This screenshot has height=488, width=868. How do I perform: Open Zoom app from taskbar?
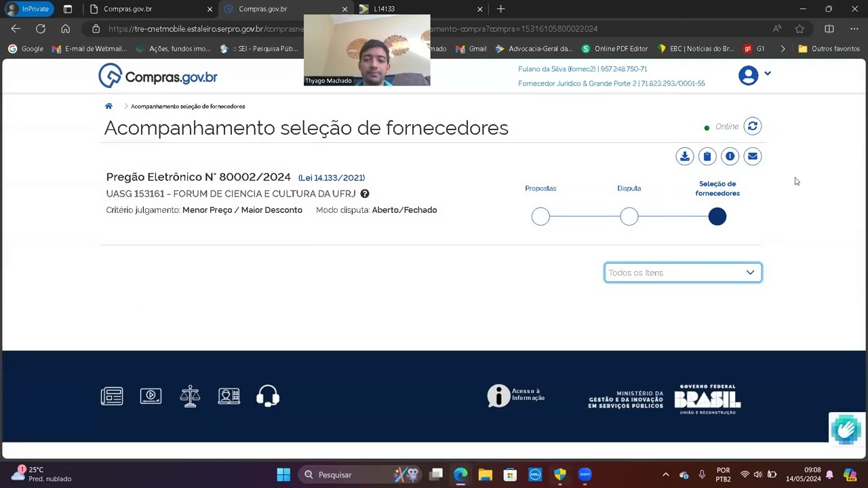[x=585, y=474]
